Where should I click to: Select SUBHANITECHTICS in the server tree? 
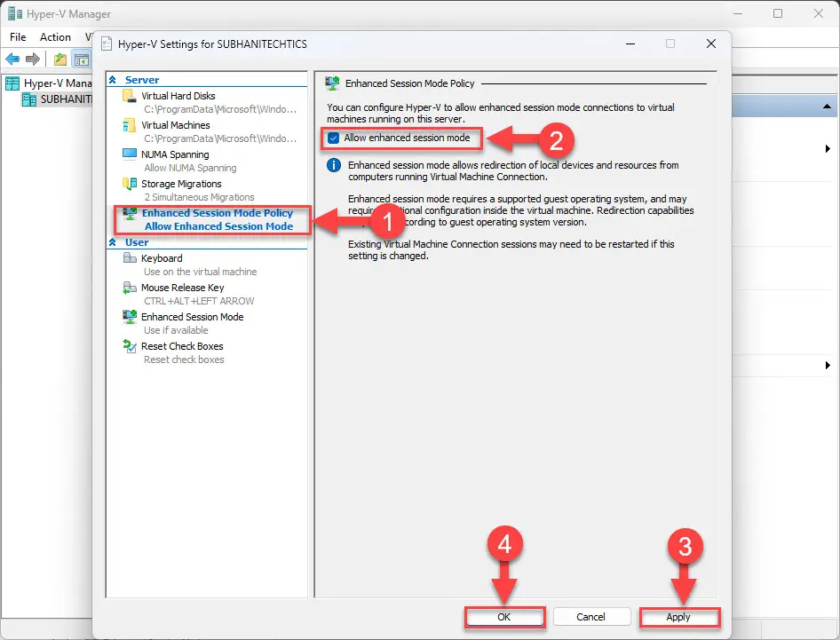pos(58,99)
